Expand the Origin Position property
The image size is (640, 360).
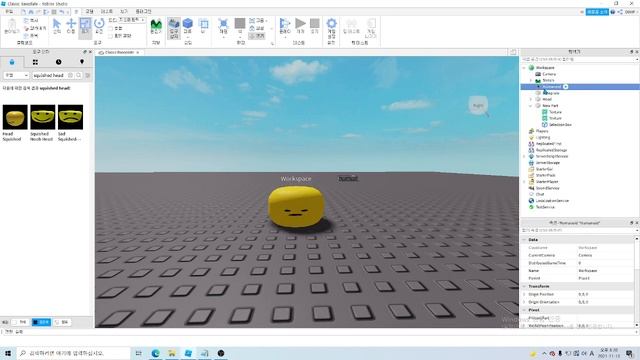coord(524,294)
